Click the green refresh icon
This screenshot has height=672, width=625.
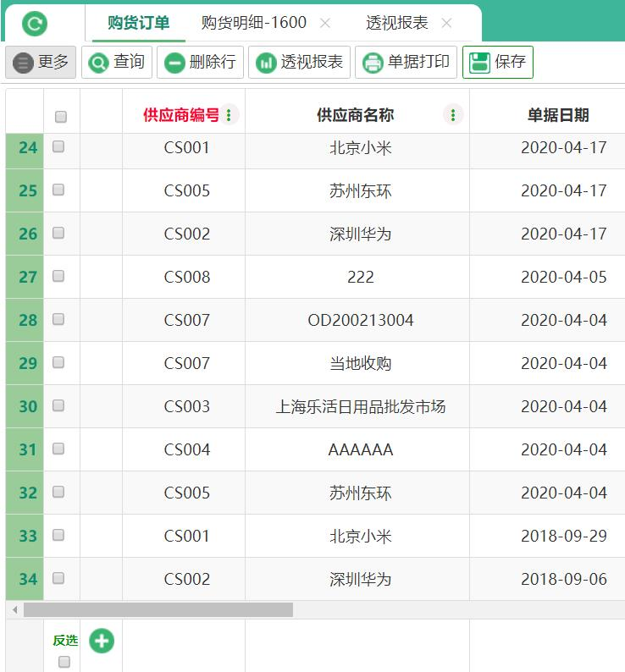(x=35, y=24)
